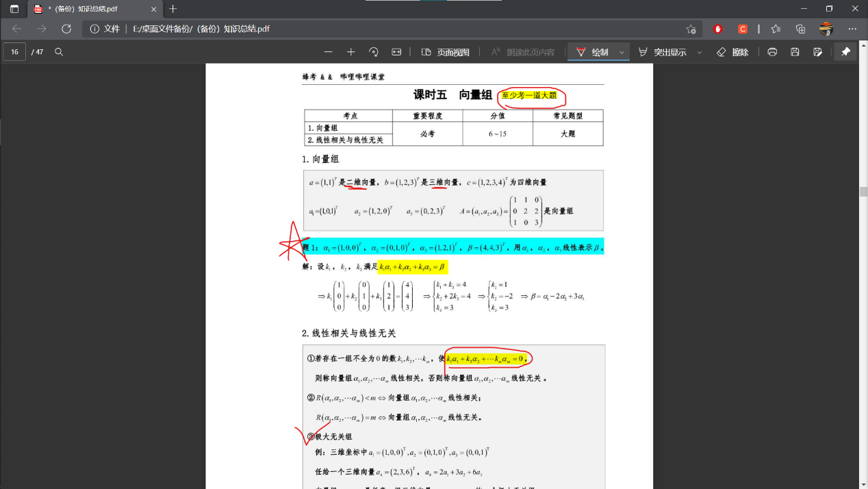Toggle the pin toolbar button
The image size is (868, 489).
845,52
